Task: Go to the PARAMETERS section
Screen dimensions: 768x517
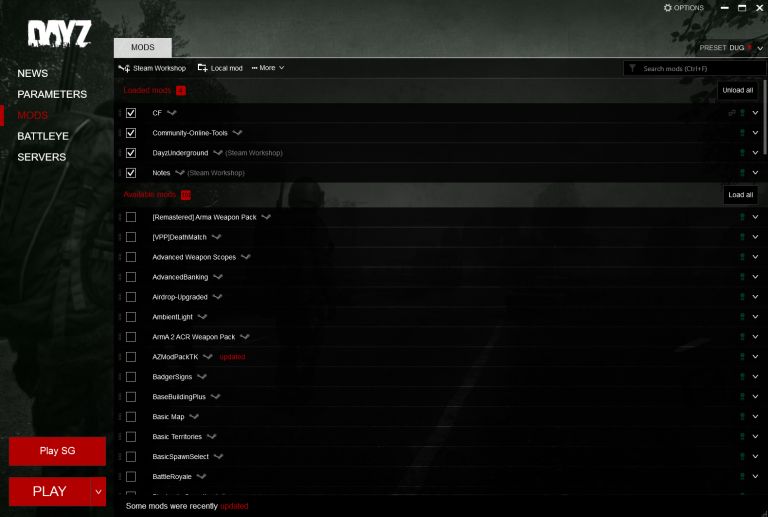Action: tap(52, 94)
